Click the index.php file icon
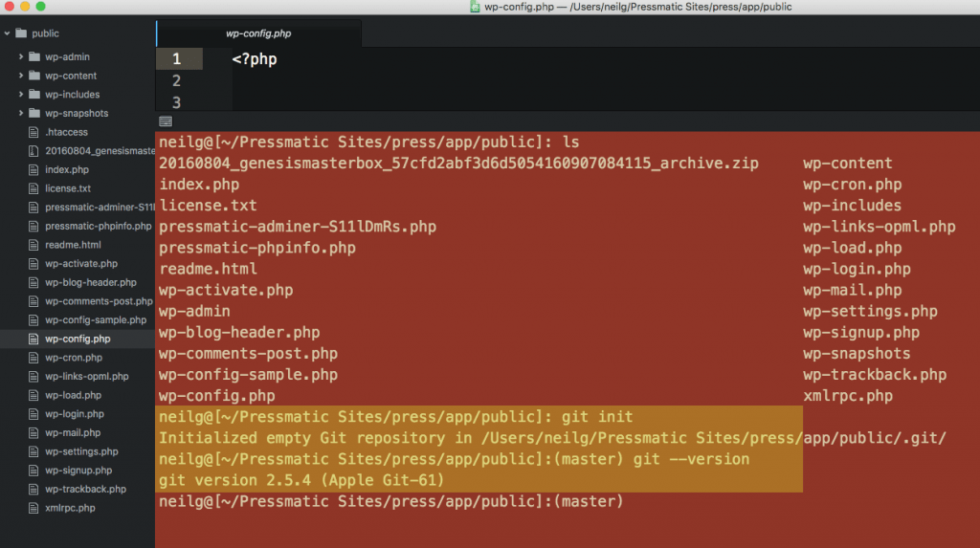Image resolution: width=980 pixels, height=548 pixels. 33,169
